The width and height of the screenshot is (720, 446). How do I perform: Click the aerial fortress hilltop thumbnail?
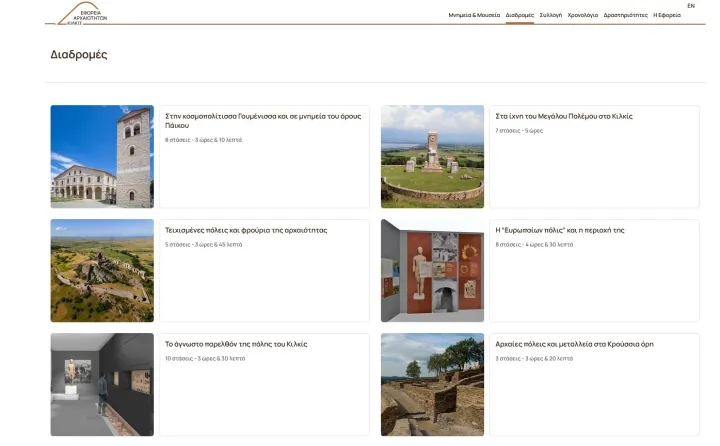(x=102, y=270)
